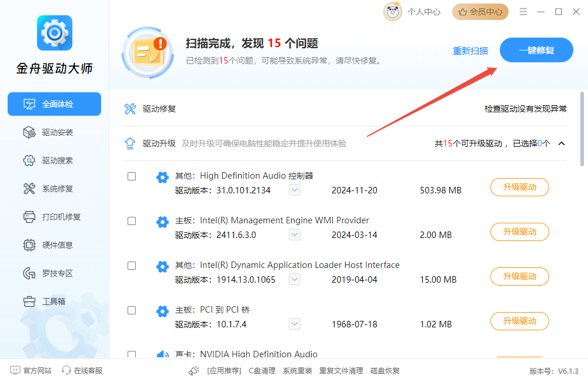
Task: Click gear icon for PCI 到 PCI 桥
Action: 162,311
